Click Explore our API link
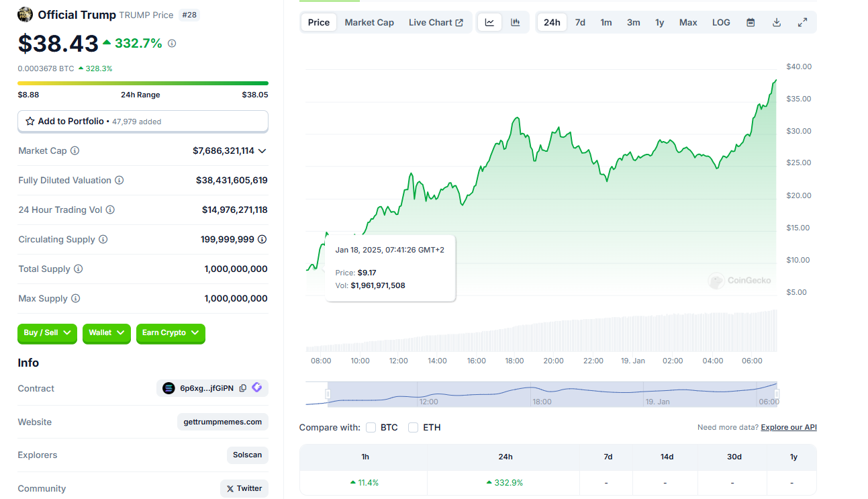The image size is (868, 499). pyautogui.click(x=789, y=427)
